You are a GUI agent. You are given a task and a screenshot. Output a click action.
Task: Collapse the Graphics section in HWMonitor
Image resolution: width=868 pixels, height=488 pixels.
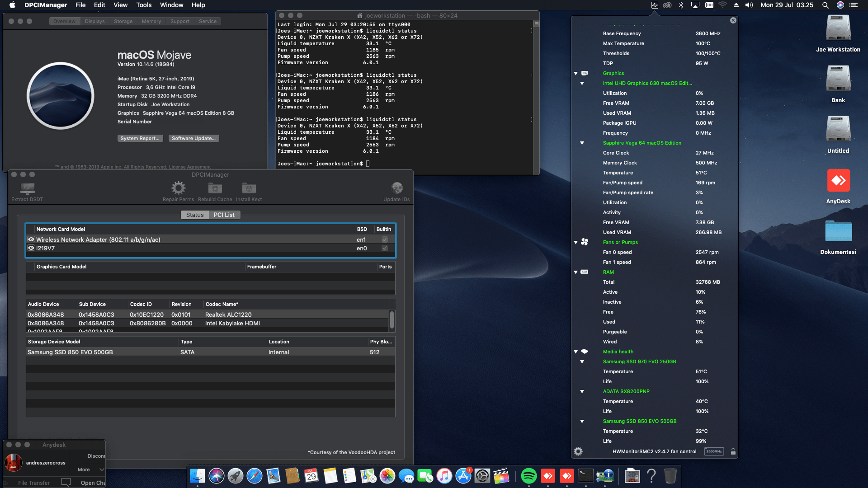click(576, 73)
